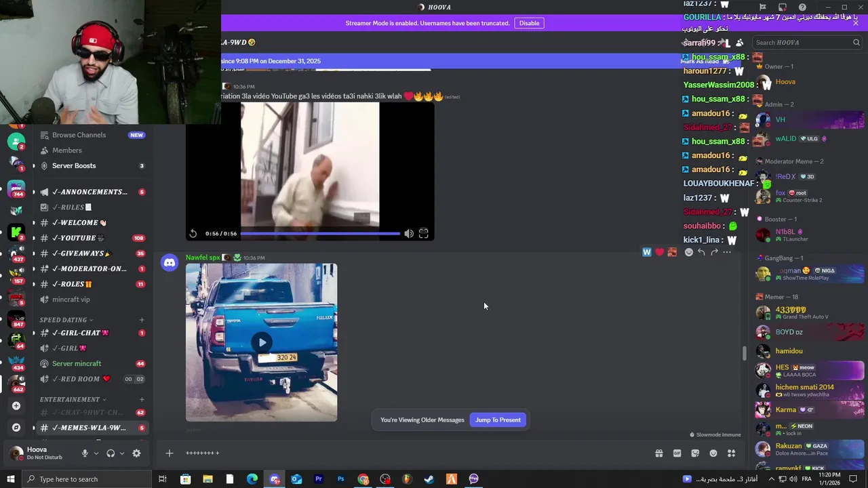
Task: Open Steam from taskbar
Action: pyautogui.click(x=429, y=479)
